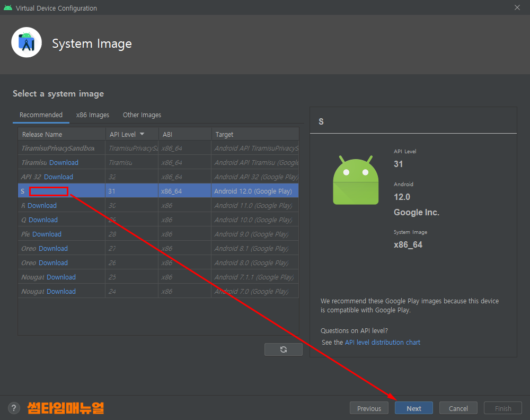Select the S release row name cell

(x=61, y=191)
